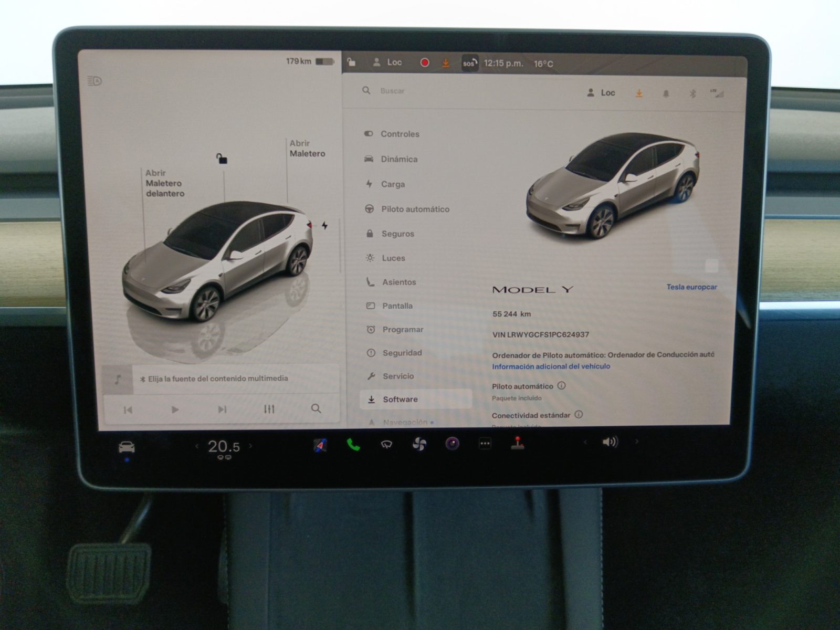The height and width of the screenshot is (630, 840).
Task: Open the navigation map app
Action: click(x=320, y=445)
